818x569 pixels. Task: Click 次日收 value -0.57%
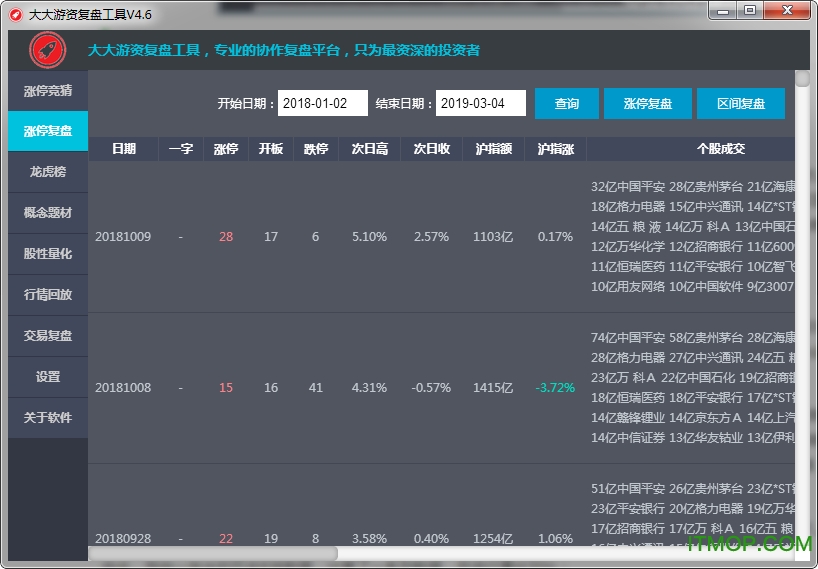(431, 388)
